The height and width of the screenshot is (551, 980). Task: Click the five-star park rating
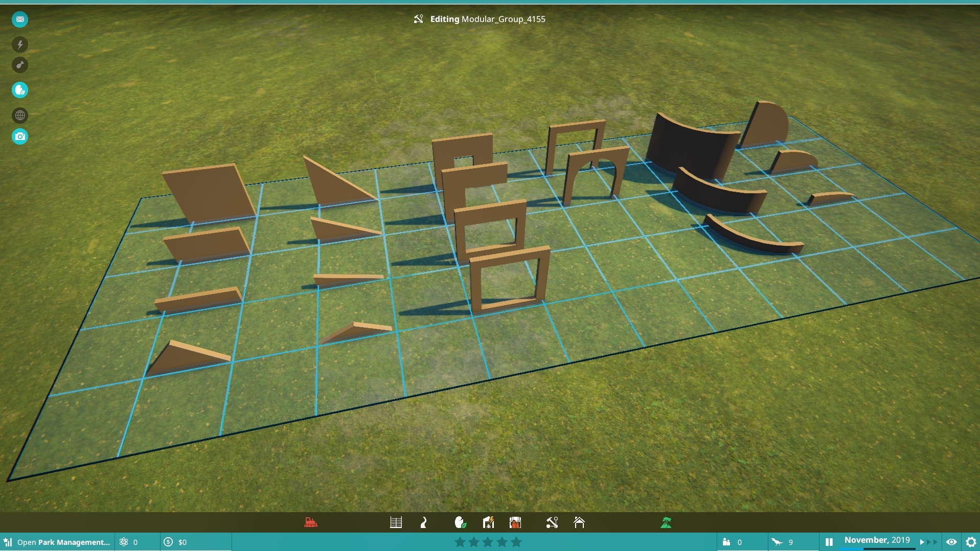coord(488,542)
